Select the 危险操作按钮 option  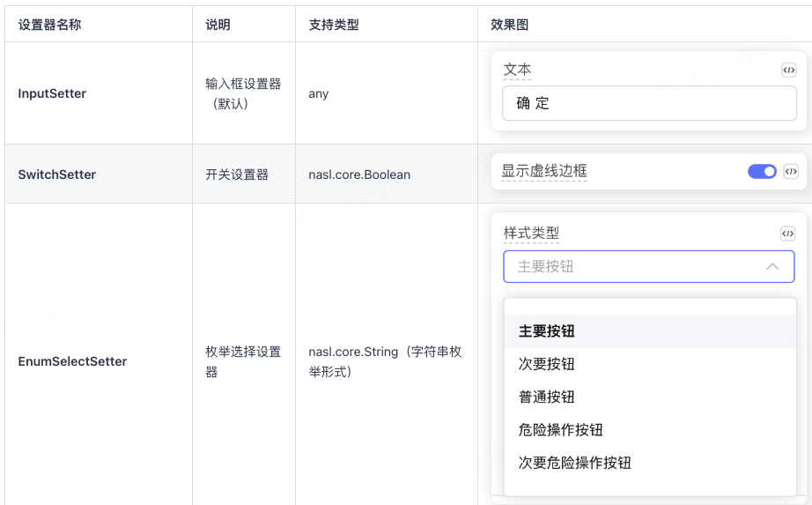[x=561, y=430]
